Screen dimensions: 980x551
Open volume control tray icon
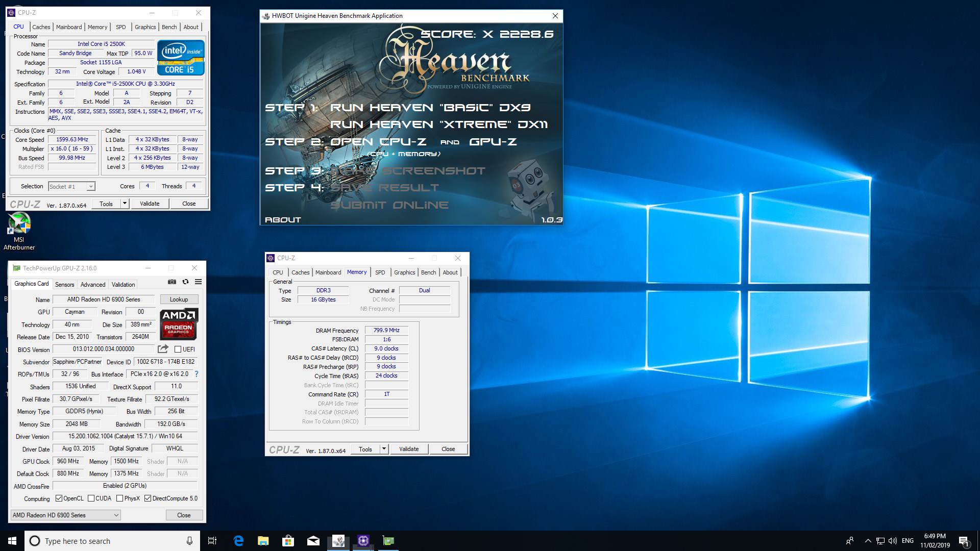(x=893, y=541)
